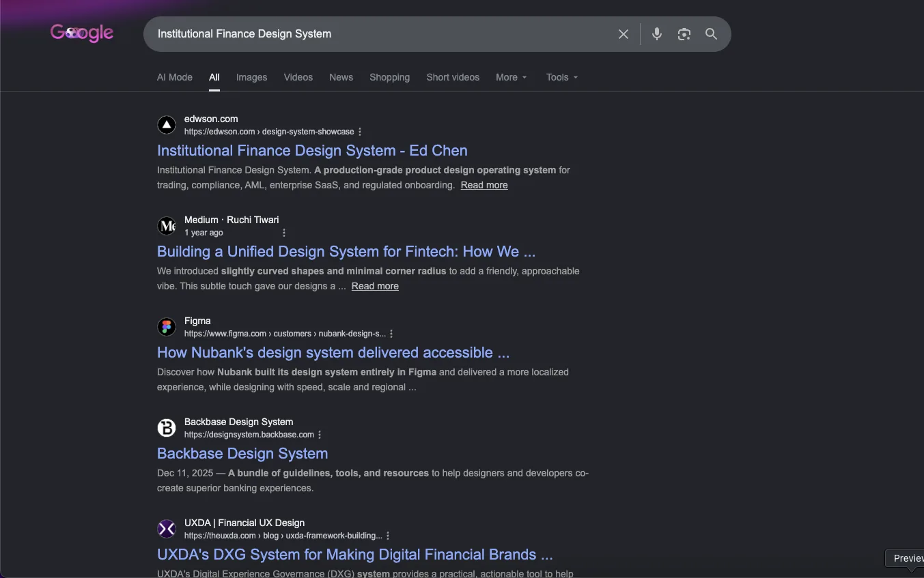Open three-dot menu for Backbase result

coord(320,435)
